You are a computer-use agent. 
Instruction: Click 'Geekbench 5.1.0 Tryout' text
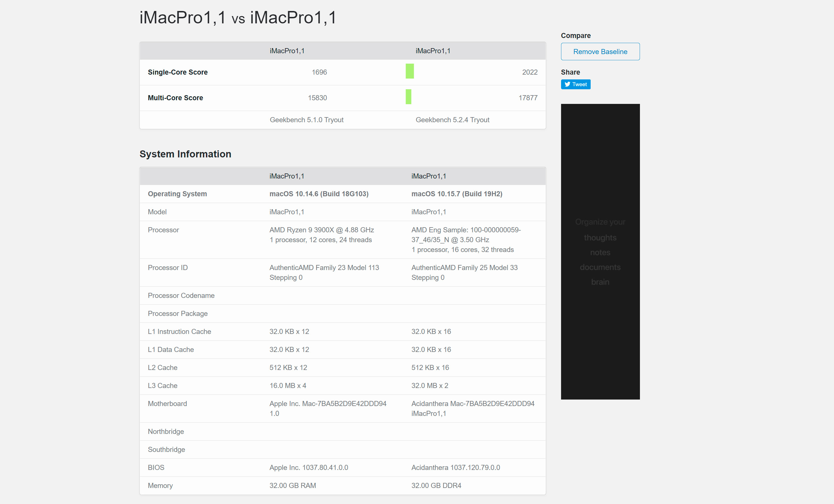(x=306, y=120)
